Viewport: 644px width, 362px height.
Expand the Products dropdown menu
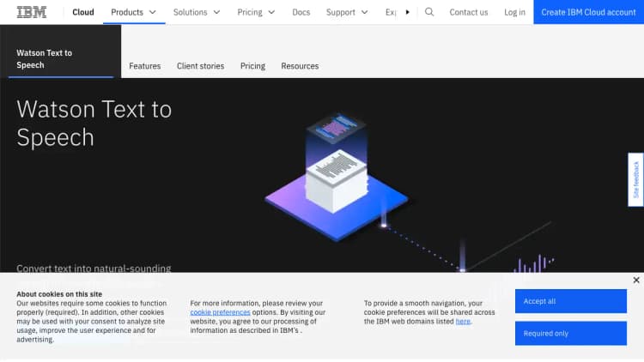[134, 12]
